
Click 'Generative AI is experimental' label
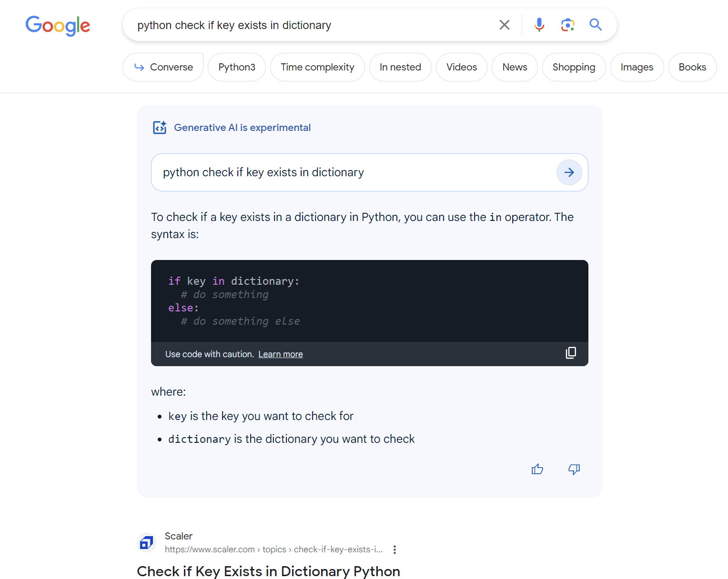(242, 128)
